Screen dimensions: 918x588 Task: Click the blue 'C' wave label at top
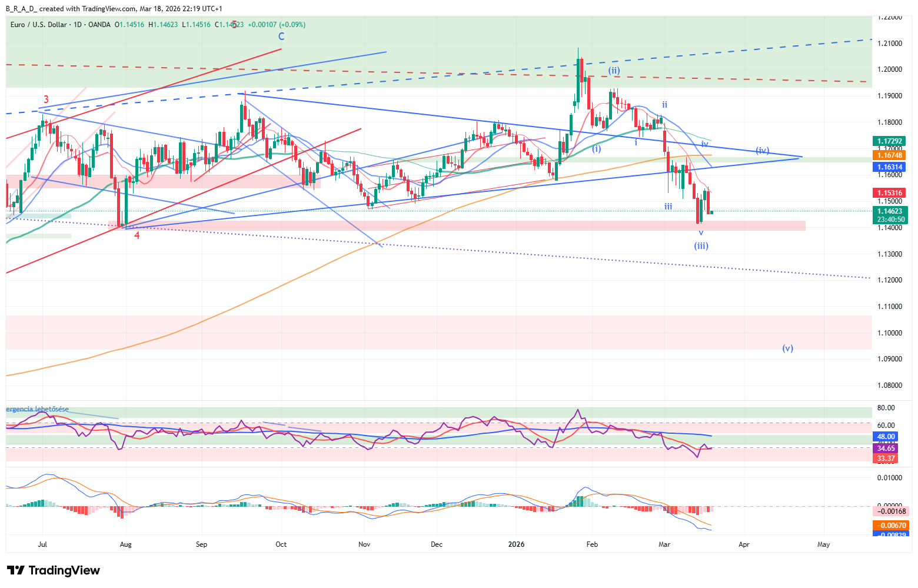pos(281,37)
